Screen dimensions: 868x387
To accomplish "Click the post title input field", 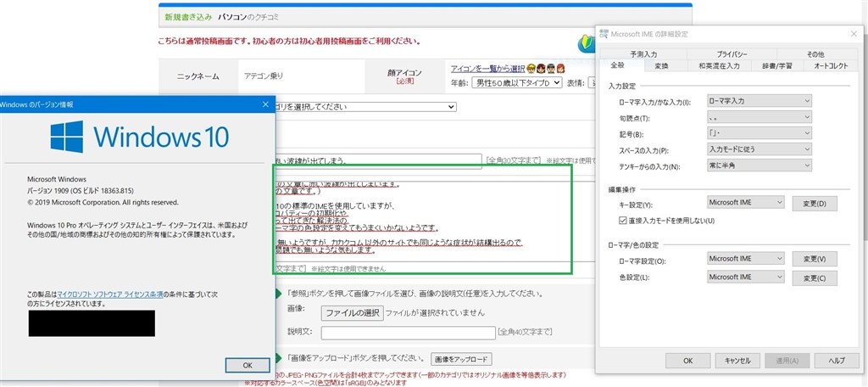I will tap(378, 161).
